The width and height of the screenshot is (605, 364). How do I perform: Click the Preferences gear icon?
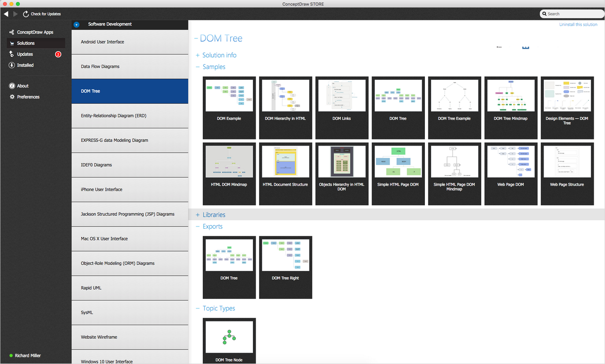click(12, 97)
